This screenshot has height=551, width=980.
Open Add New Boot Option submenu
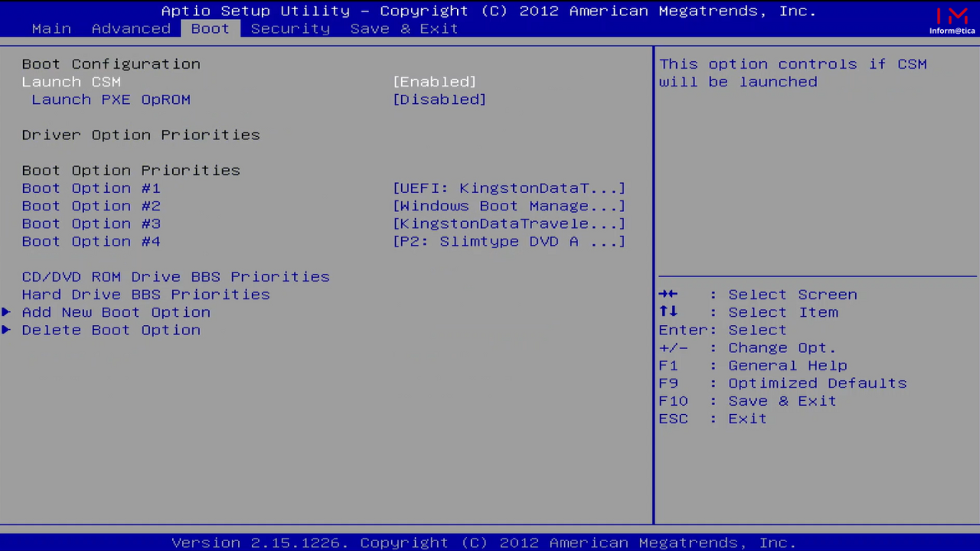click(116, 312)
